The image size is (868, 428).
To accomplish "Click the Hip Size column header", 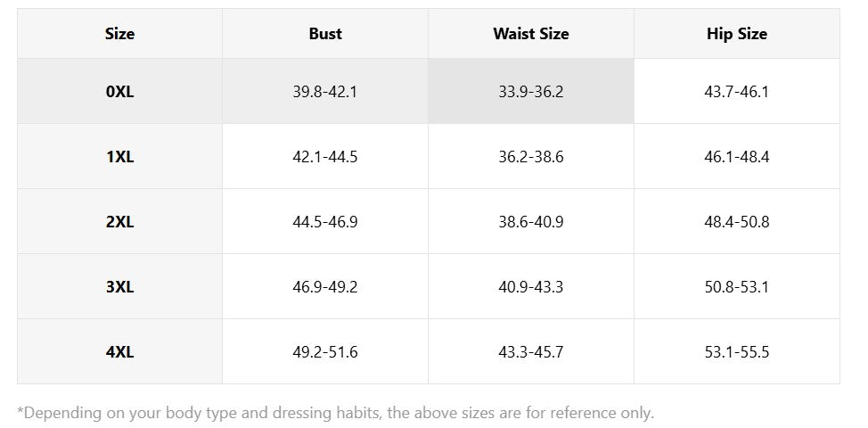I will [736, 34].
